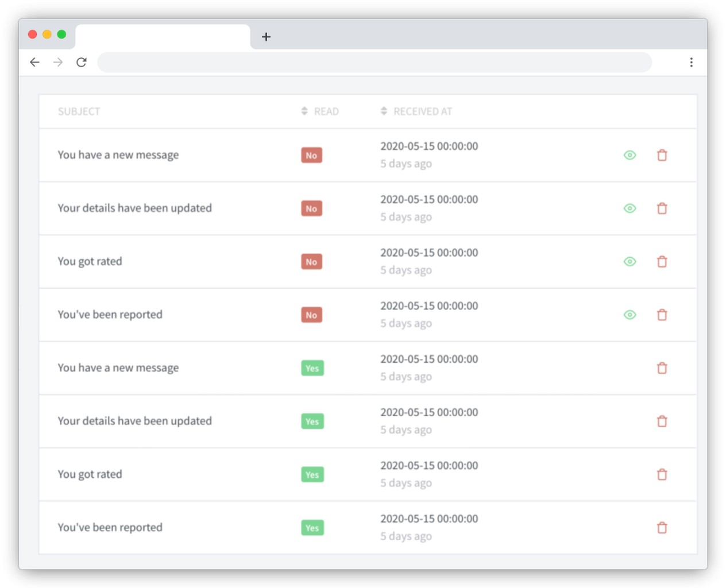
Task: Click trash icon for unread 'Your details have been updated'
Action: (662, 208)
